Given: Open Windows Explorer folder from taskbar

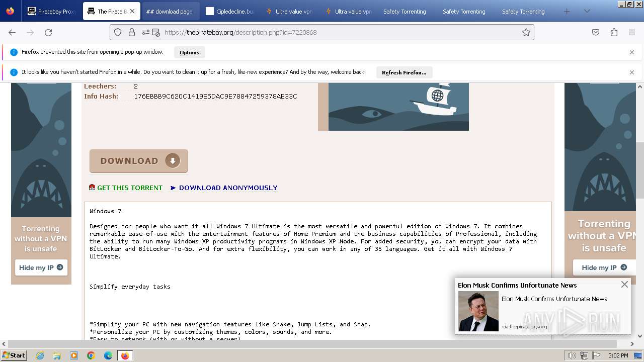Looking at the screenshot, I should pyautogui.click(x=57, y=355).
